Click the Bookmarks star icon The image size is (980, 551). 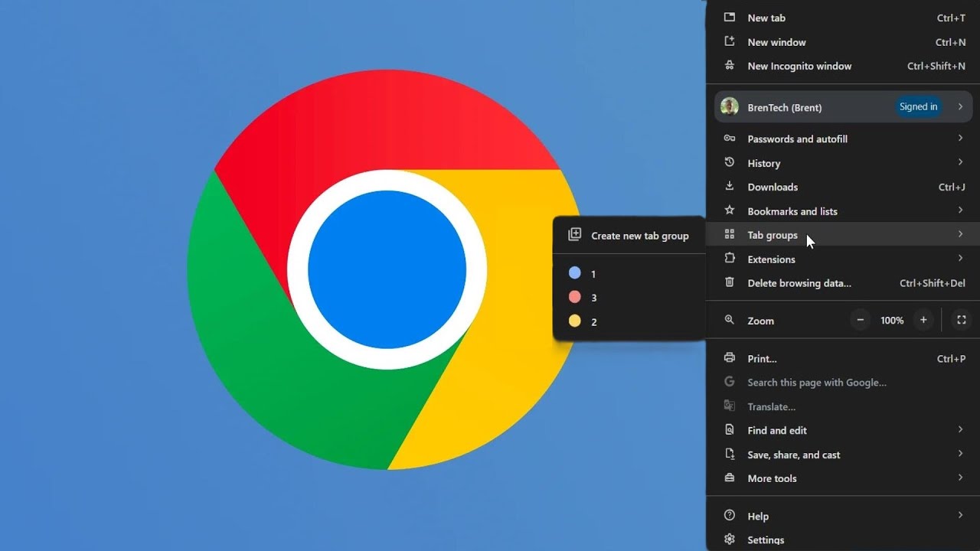pos(730,210)
